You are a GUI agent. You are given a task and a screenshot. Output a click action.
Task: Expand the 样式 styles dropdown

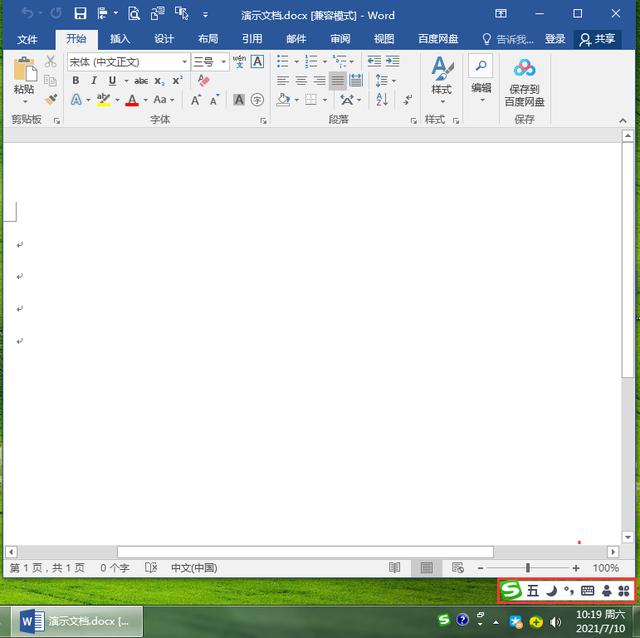coord(441,101)
